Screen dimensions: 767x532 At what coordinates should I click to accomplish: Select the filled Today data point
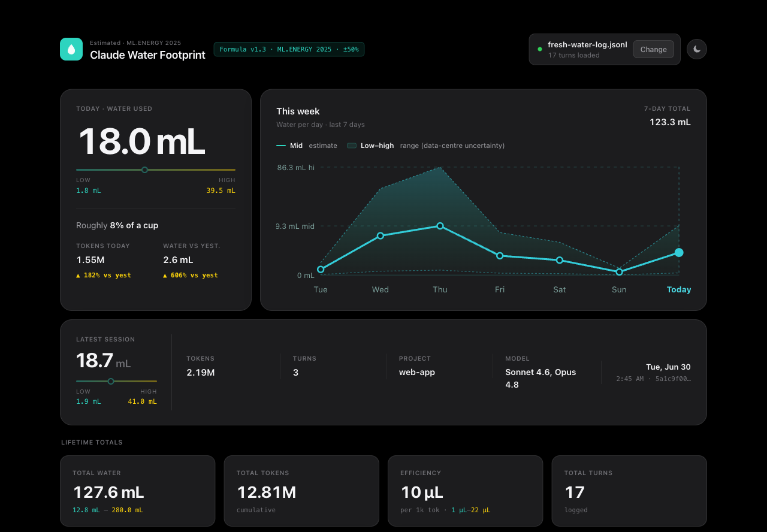(679, 252)
